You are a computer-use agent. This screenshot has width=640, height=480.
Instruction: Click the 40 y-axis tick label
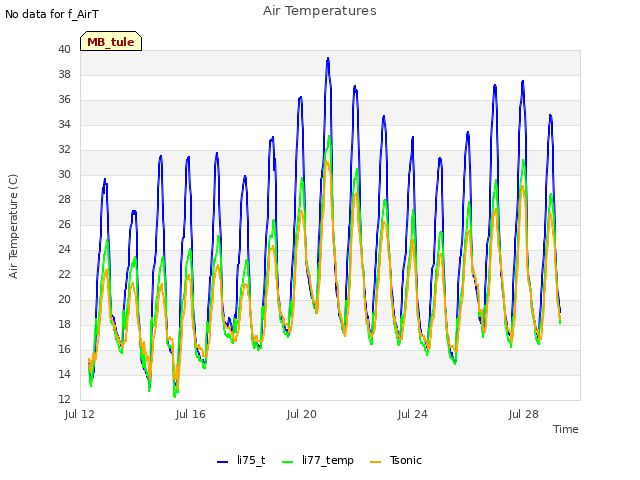64,49
